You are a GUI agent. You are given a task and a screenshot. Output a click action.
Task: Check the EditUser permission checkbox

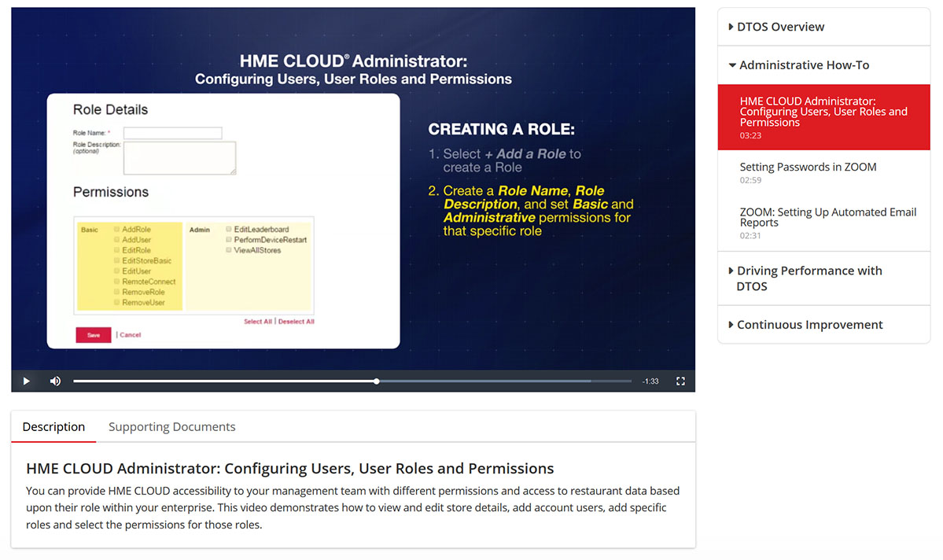pyautogui.click(x=116, y=271)
